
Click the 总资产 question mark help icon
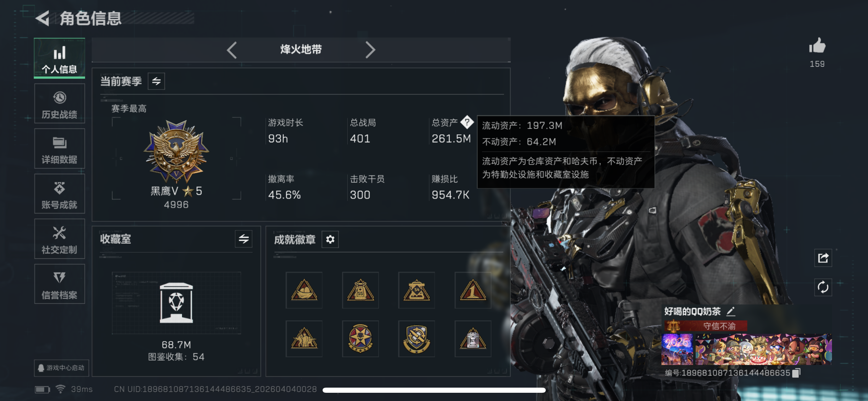click(x=467, y=122)
